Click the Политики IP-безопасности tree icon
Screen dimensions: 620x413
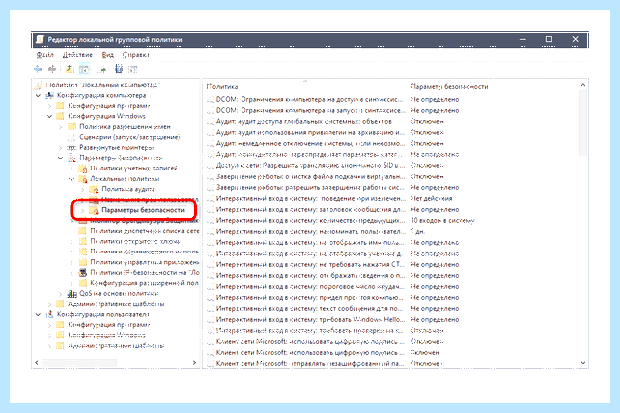point(83,273)
